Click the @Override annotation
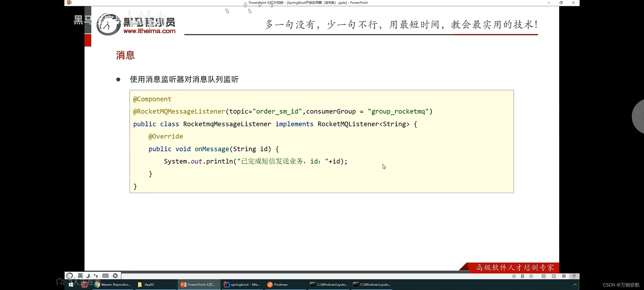Screen dimensions: 644x290 (x=166, y=136)
